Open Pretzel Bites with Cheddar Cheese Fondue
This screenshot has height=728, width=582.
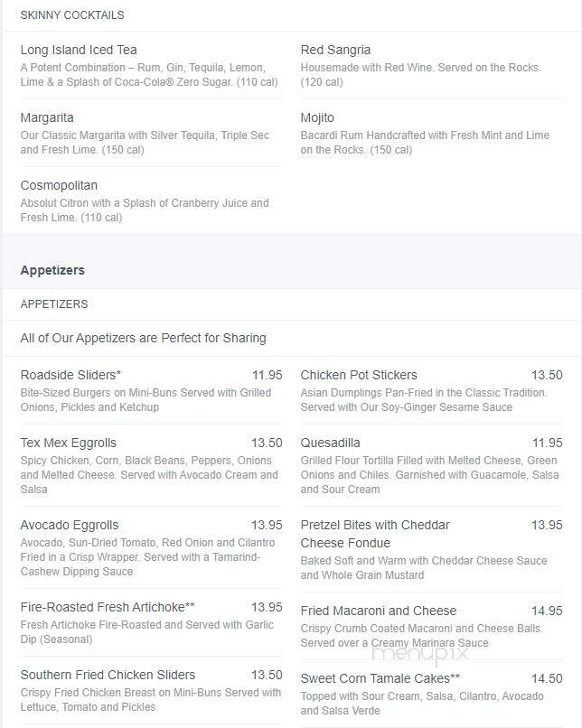375,534
